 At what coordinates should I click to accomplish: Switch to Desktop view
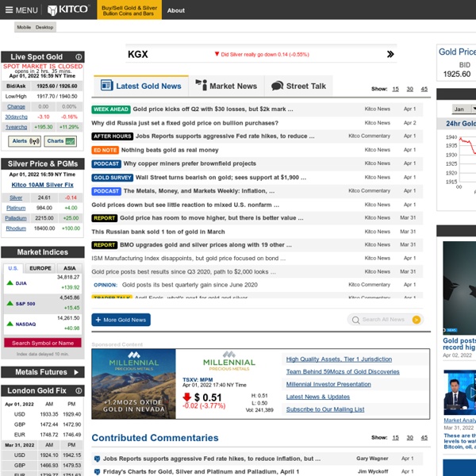pos(44,27)
